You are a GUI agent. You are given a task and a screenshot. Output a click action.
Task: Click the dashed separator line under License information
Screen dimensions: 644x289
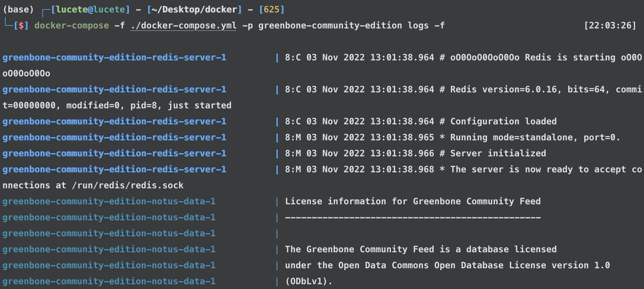pyautogui.click(x=413, y=218)
